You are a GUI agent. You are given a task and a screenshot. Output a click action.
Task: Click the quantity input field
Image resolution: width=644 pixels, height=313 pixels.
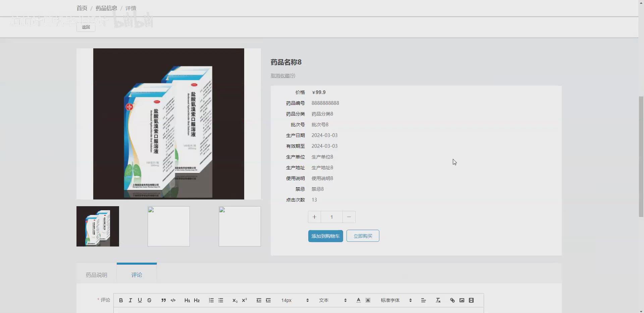(332, 217)
